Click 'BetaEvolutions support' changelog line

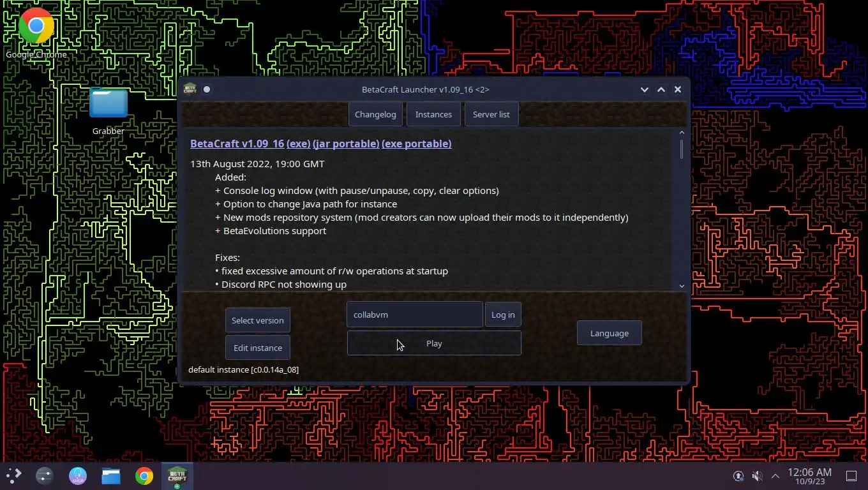(271, 230)
